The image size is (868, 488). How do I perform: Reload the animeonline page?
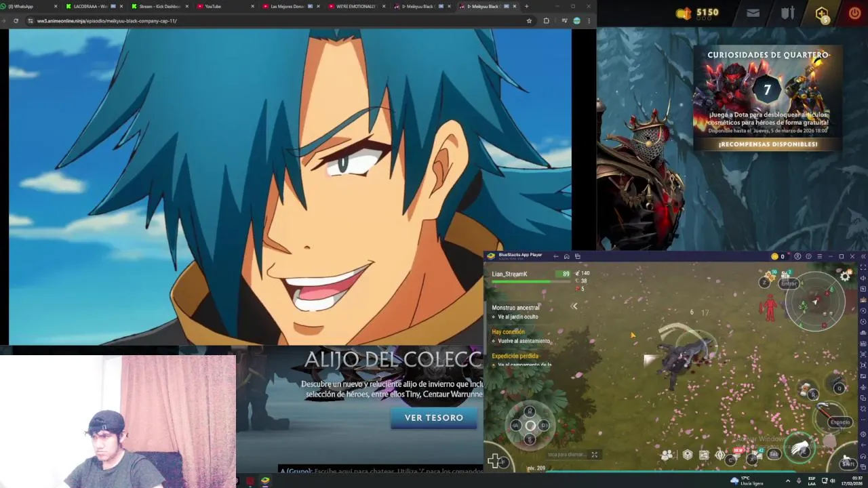point(16,20)
